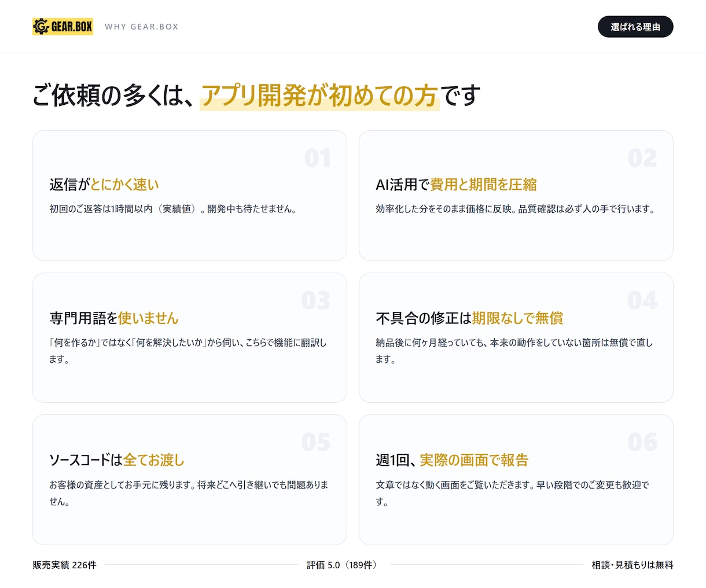Click the faded number 04
This screenshot has height=588, width=706.
click(x=642, y=300)
